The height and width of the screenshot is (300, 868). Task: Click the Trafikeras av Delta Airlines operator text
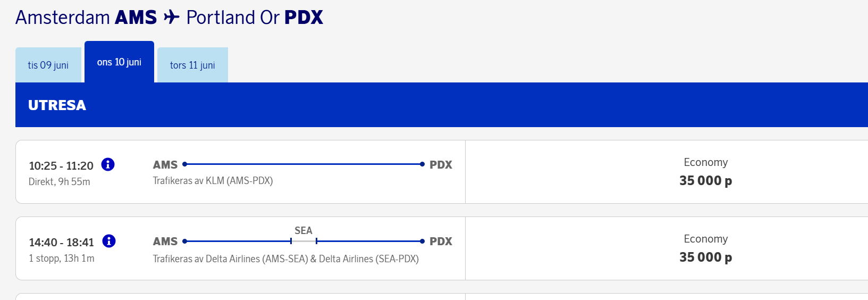(x=285, y=259)
